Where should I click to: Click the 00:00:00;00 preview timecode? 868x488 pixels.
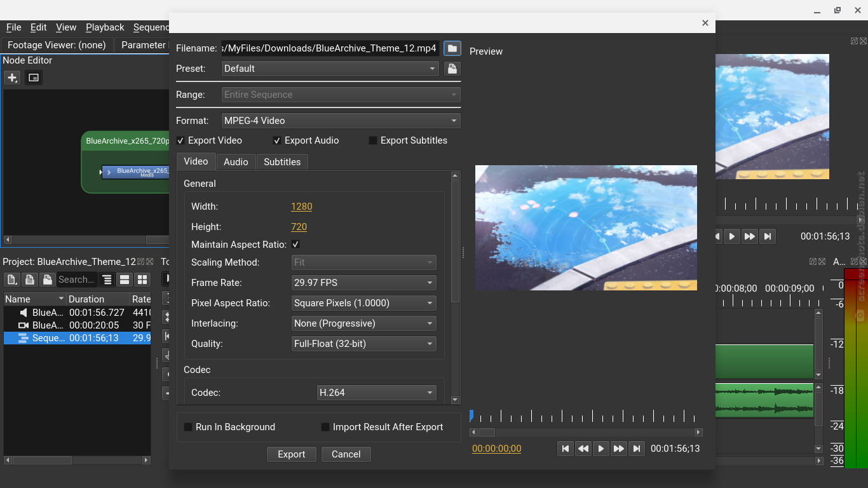(497, 449)
